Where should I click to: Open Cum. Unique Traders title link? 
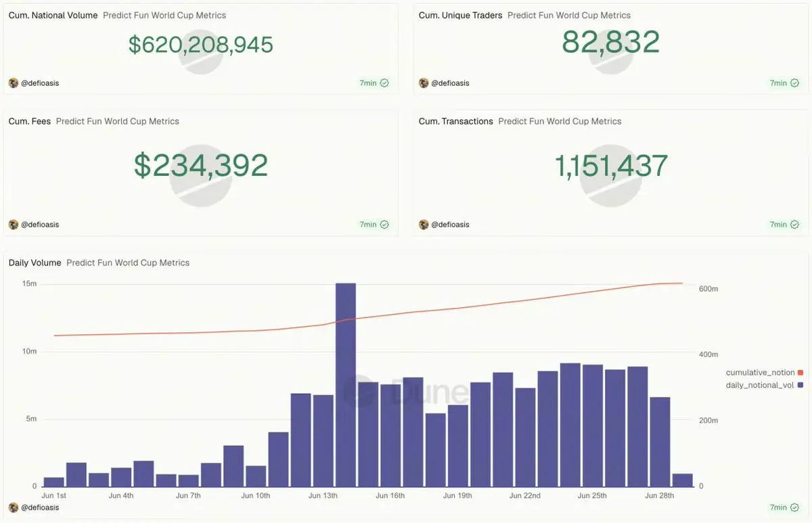[x=460, y=15]
